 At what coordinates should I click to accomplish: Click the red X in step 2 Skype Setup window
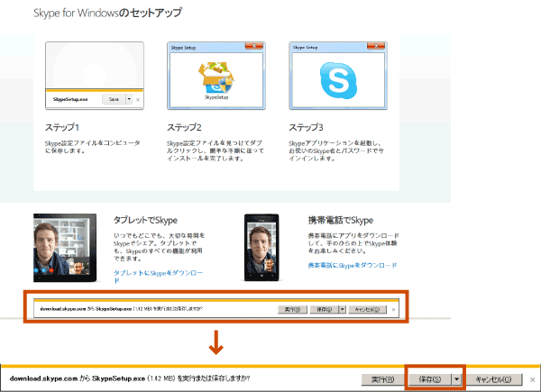[254, 46]
